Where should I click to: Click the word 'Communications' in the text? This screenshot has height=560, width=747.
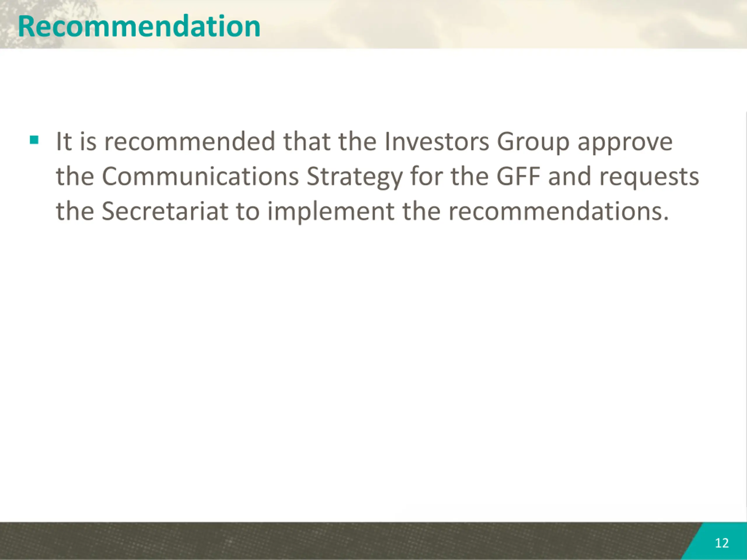pyautogui.click(x=200, y=176)
